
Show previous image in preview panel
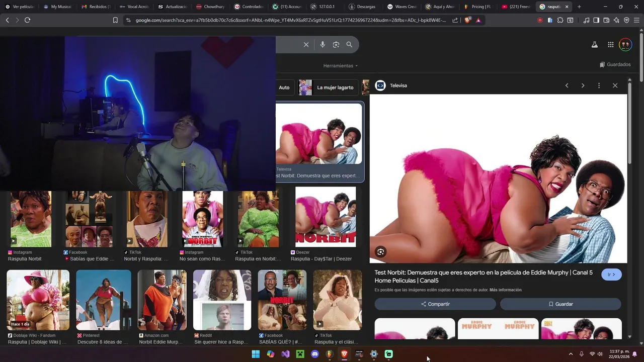coord(567,85)
